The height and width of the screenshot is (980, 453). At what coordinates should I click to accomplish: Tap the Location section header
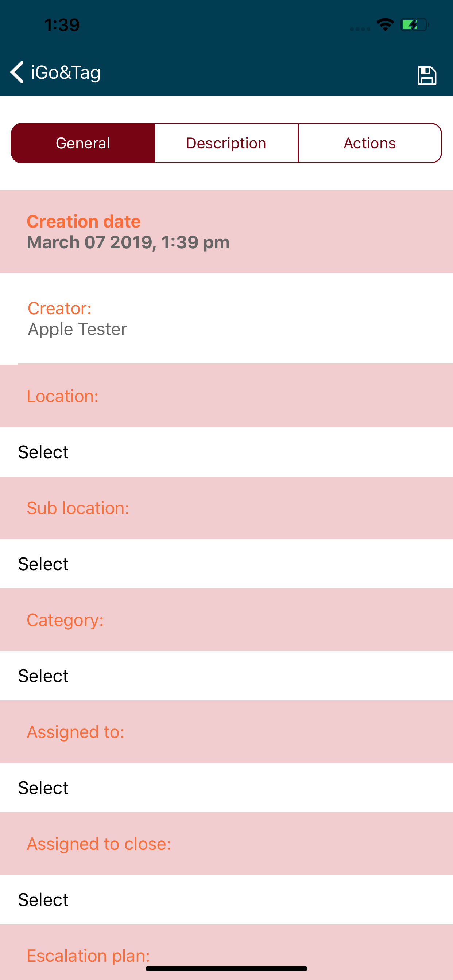(63, 396)
